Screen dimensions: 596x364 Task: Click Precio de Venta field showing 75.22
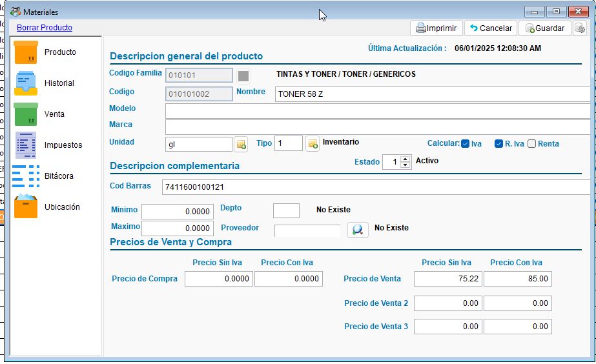(448, 279)
